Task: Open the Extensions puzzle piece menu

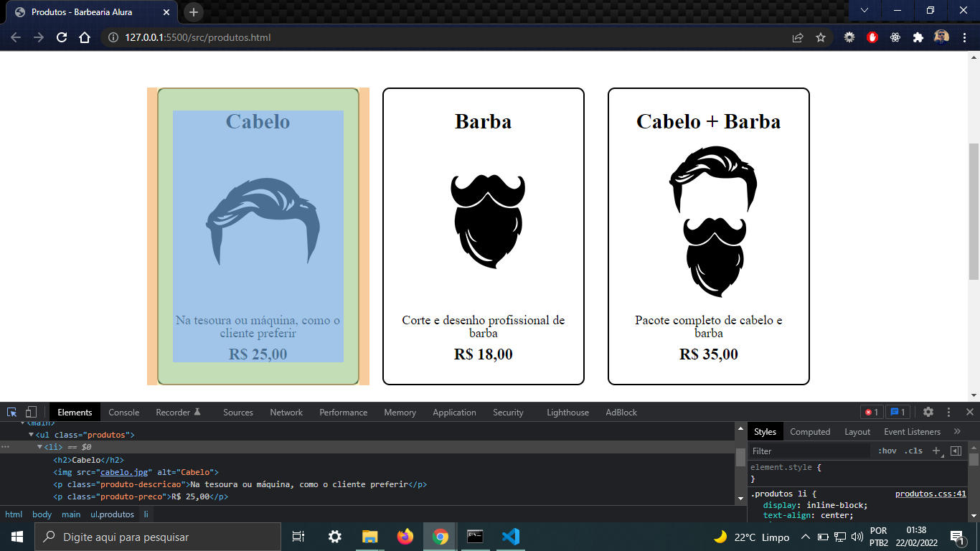Action: (918, 37)
